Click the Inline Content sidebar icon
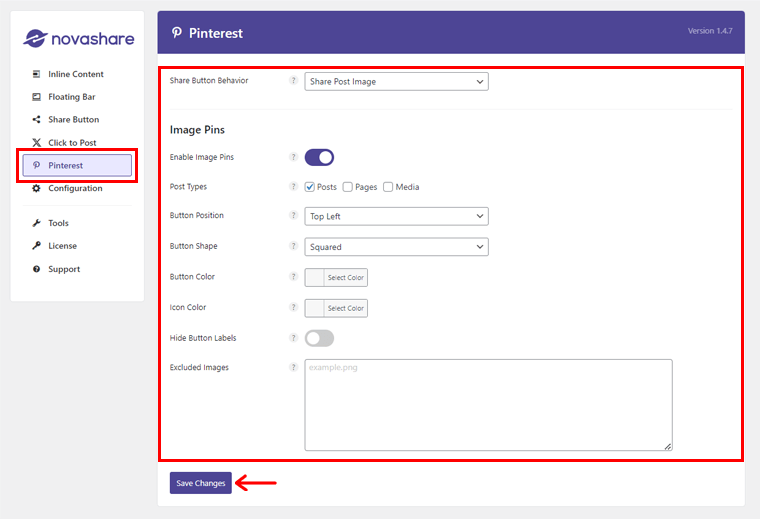The width and height of the screenshot is (760, 519). tap(36, 74)
